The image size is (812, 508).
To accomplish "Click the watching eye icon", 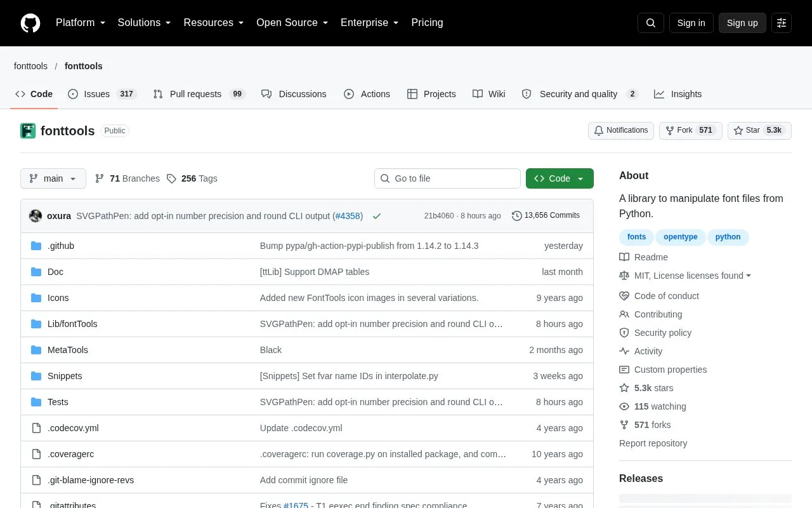I will [624, 406].
